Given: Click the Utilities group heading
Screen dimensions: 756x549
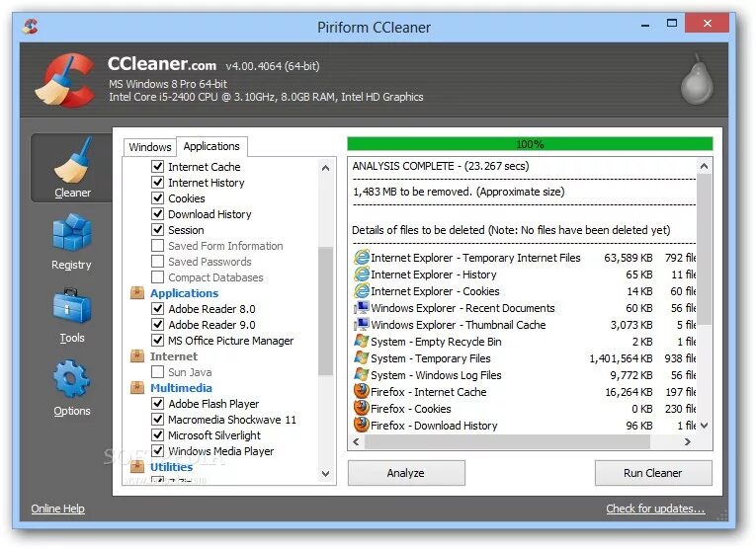Looking at the screenshot, I should (171, 467).
